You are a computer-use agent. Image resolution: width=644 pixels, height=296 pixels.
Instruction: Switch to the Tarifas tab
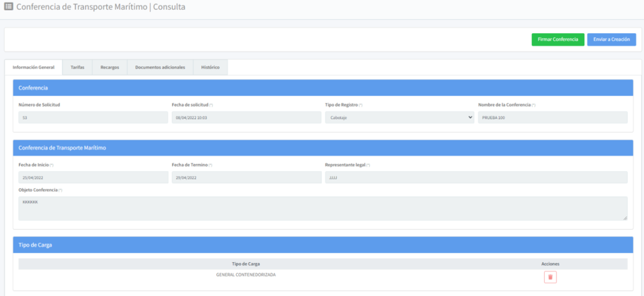pos(78,68)
